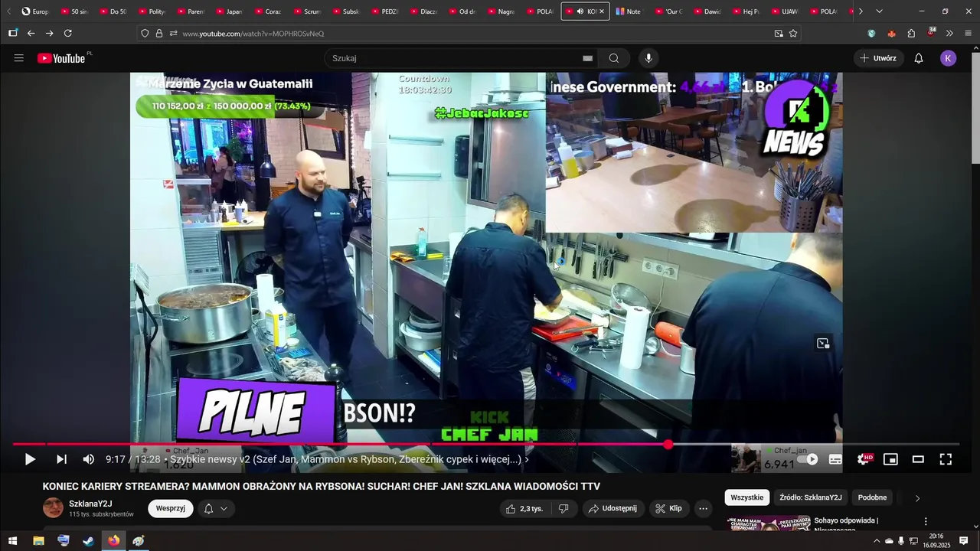
Task: Open Steam from taskbar
Action: [x=89, y=541]
